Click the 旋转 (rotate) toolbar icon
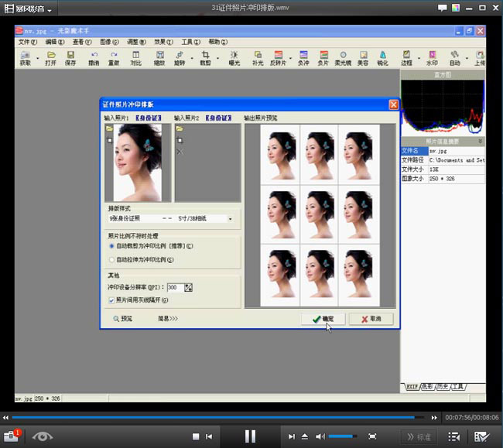 [x=180, y=58]
